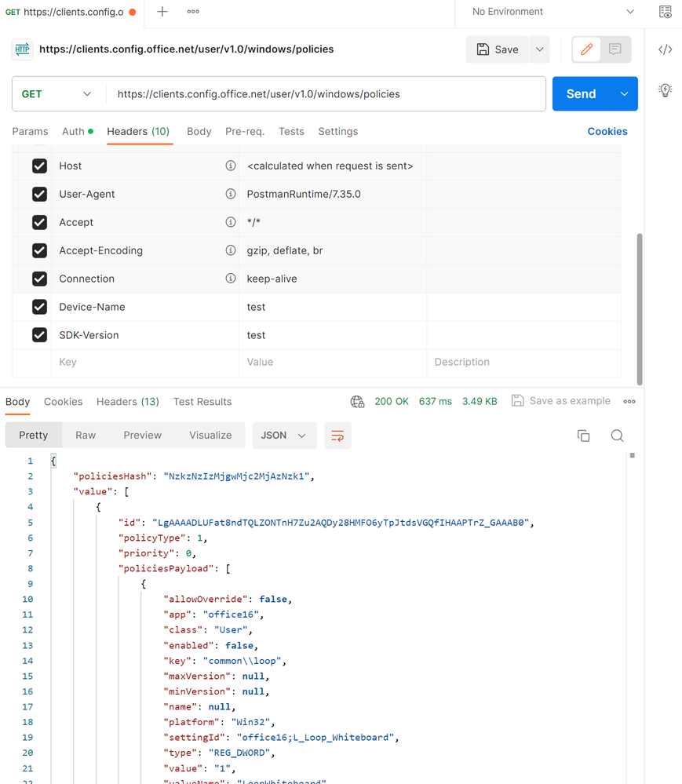Open the Test Results tab

coord(202,402)
